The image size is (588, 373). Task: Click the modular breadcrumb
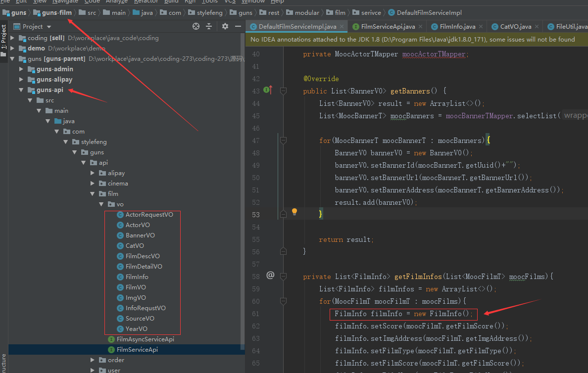[x=302, y=13]
